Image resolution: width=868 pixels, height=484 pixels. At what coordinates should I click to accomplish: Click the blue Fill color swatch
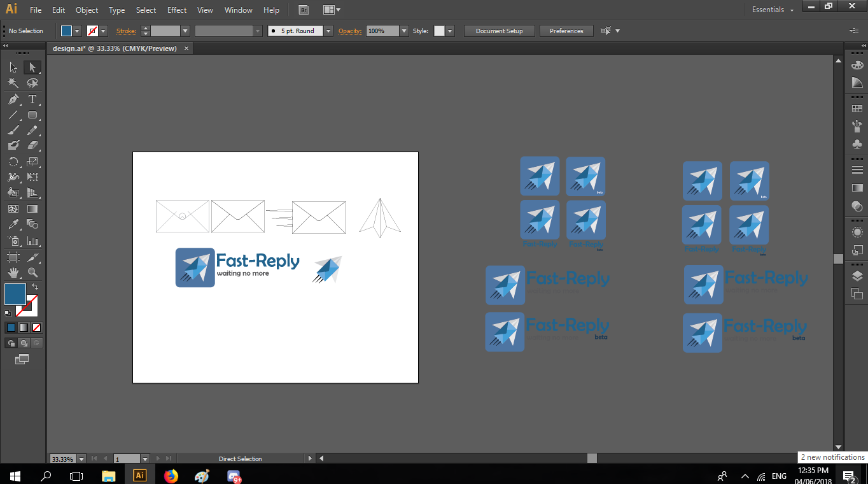click(15, 294)
